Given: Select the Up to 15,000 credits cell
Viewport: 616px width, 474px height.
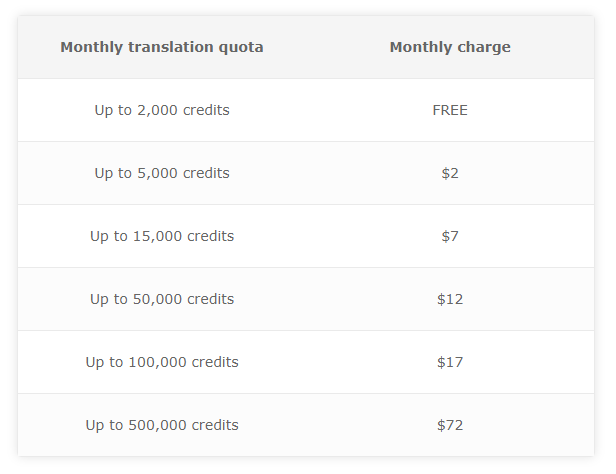Looking at the screenshot, I should (x=162, y=236).
